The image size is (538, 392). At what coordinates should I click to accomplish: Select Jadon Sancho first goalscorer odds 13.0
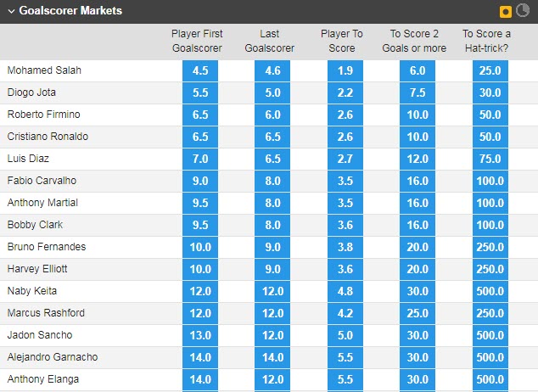click(200, 335)
